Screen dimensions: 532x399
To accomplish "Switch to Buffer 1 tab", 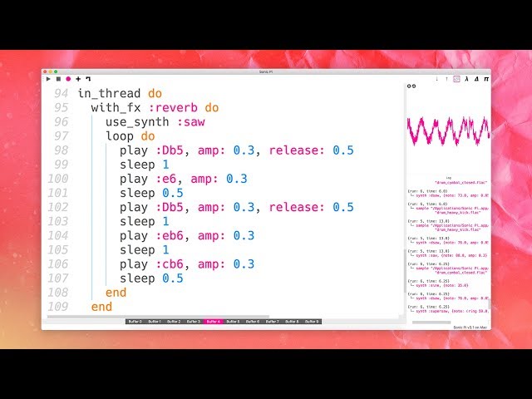I will (x=155, y=322).
